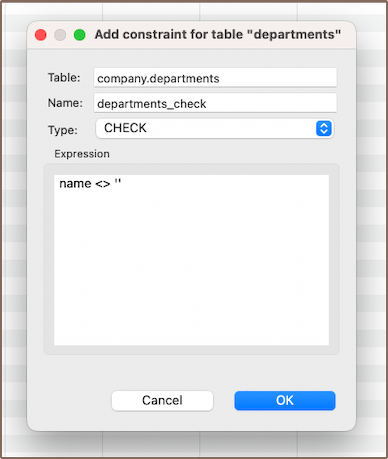Click the gray disabled minimize button
This screenshot has height=459, width=388.
tap(60, 35)
